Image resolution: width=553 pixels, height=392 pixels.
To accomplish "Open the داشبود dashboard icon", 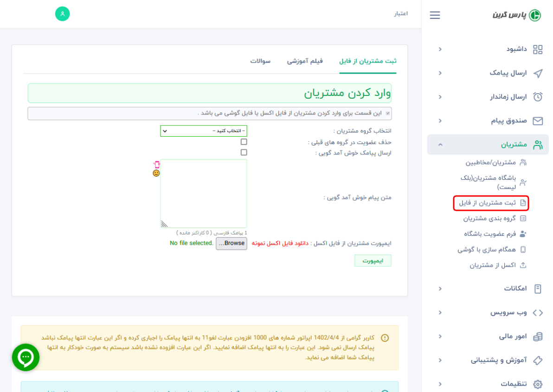I will click(538, 49).
